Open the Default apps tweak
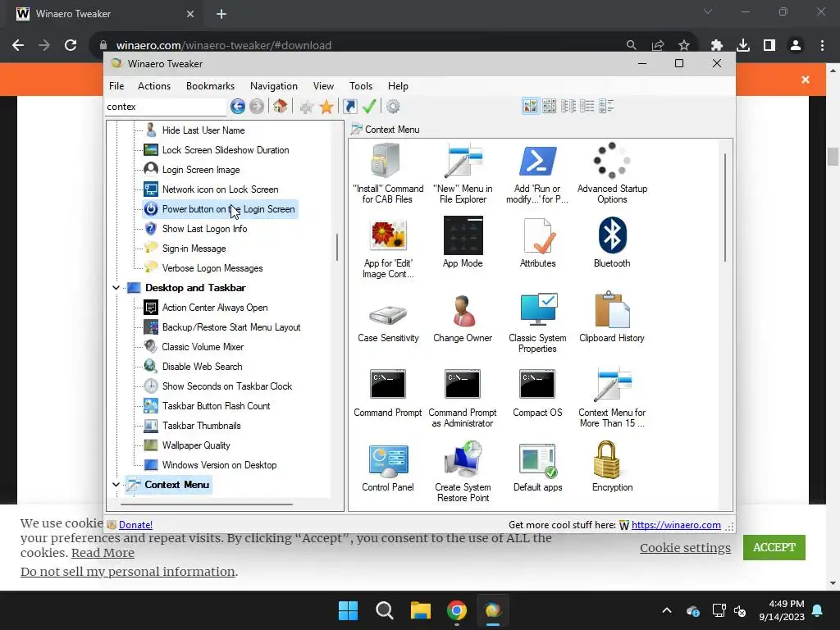The height and width of the screenshot is (630, 840). (x=537, y=466)
